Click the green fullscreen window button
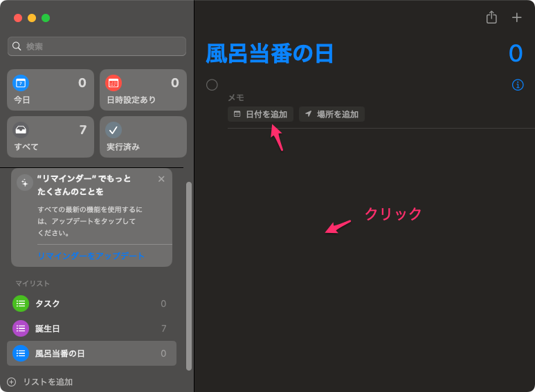The width and height of the screenshot is (535, 392). pos(46,18)
